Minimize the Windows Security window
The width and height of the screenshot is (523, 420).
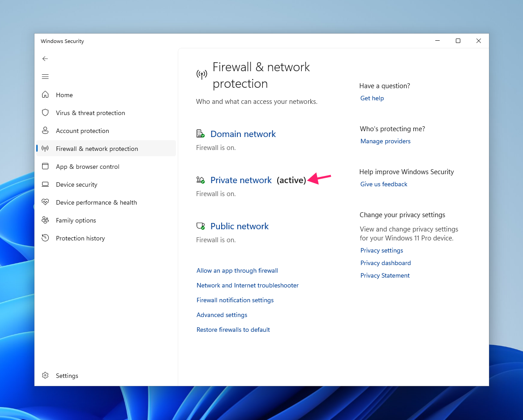(x=437, y=41)
